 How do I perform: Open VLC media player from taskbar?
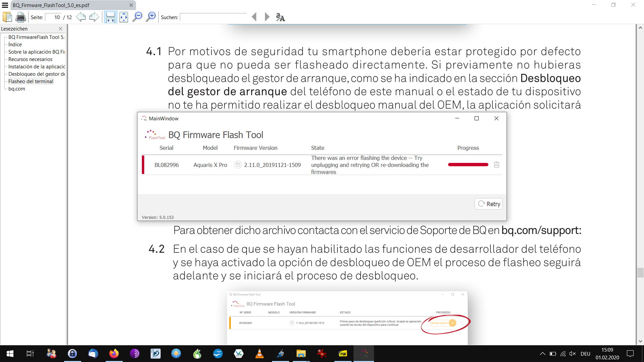[259, 354]
